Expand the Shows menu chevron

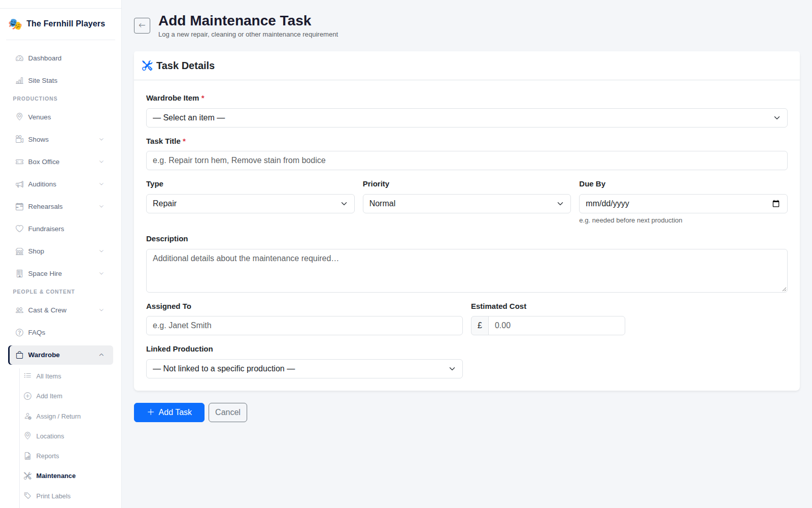(x=101, y=140)
